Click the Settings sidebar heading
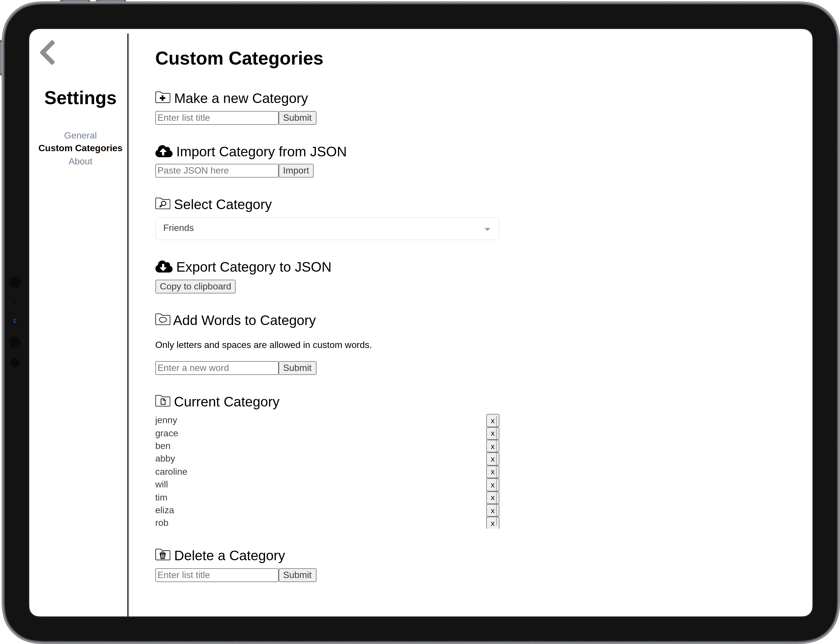 tap(81, 98)
